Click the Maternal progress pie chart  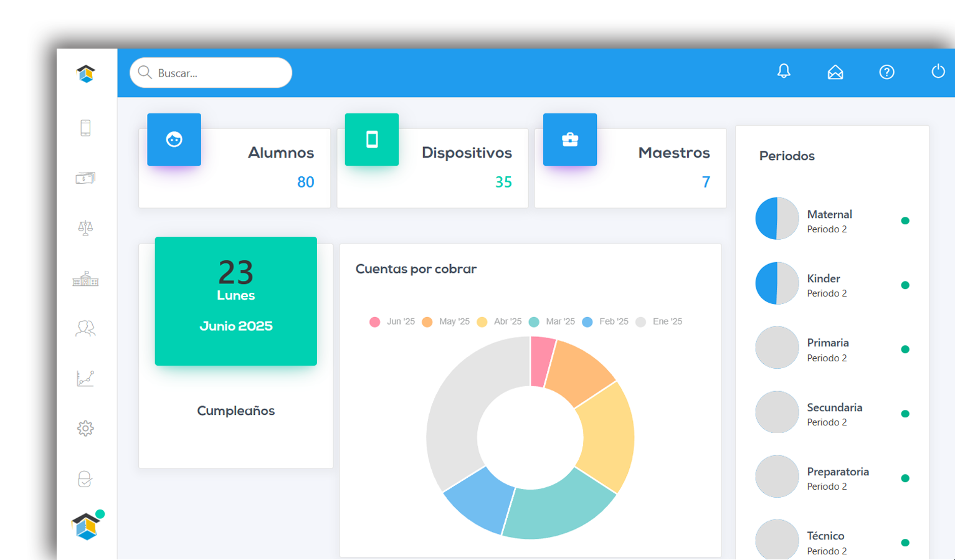[777, 219]
